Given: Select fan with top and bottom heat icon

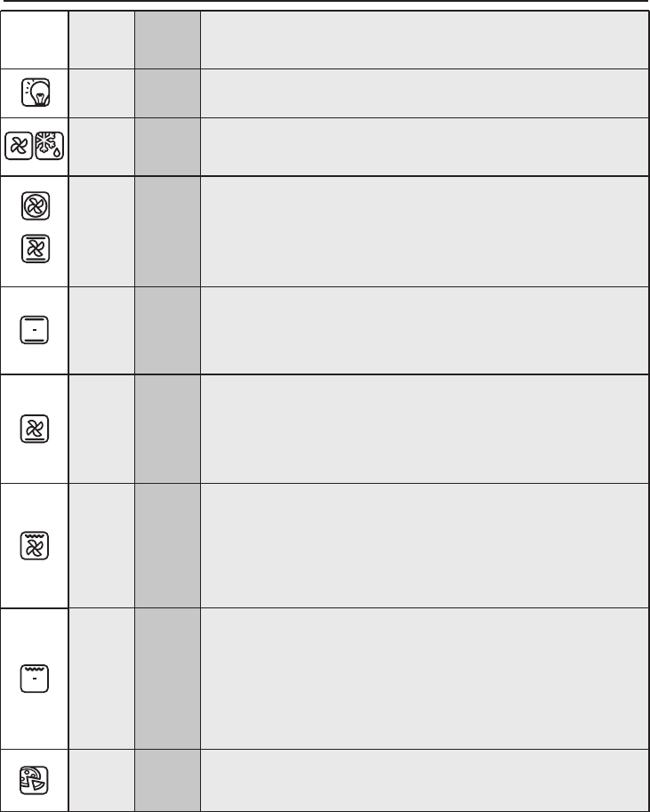Looking at the screenshot, I should [35, 253].
